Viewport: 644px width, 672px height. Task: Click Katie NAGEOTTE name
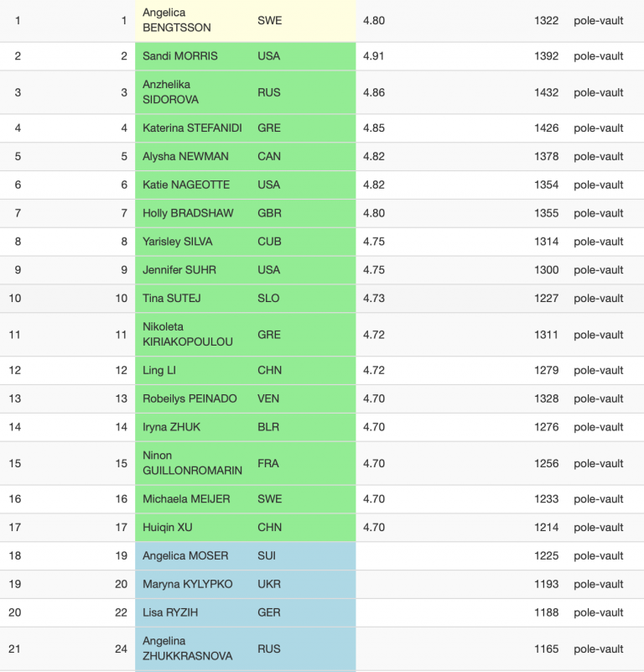186,185
